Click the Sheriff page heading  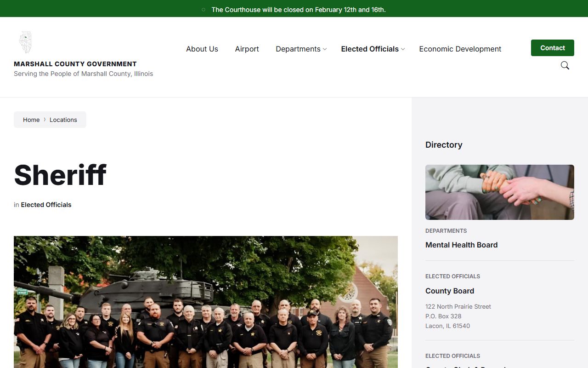[x=60, y=175]
